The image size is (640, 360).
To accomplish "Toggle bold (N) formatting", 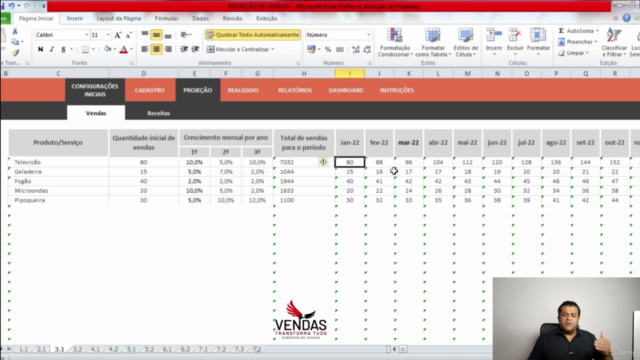I will click(x=40, y=49).
